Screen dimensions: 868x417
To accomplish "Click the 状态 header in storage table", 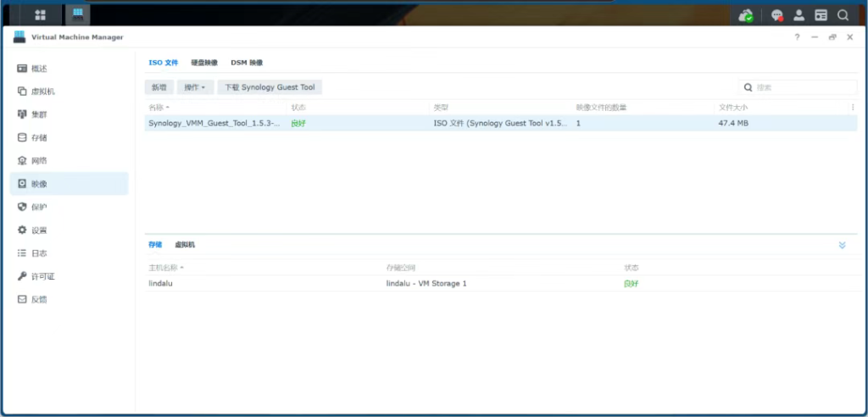I will [631, 268].
